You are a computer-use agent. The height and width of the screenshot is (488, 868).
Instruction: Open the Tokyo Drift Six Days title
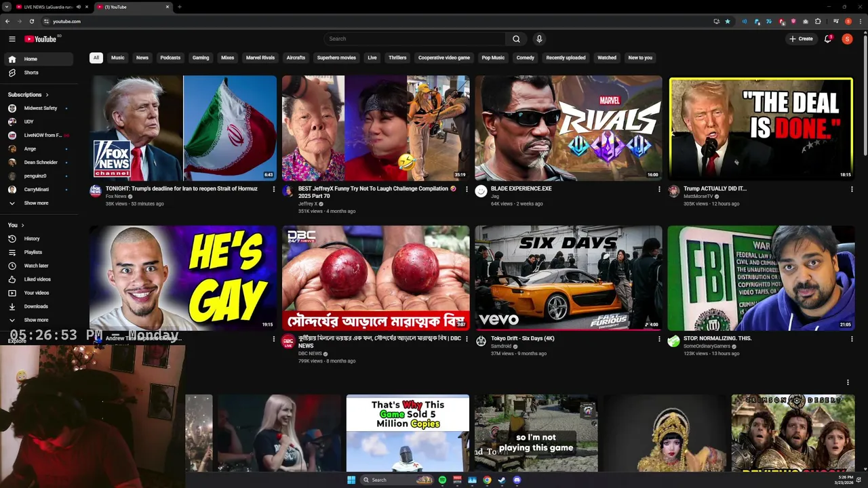[523, 338]
